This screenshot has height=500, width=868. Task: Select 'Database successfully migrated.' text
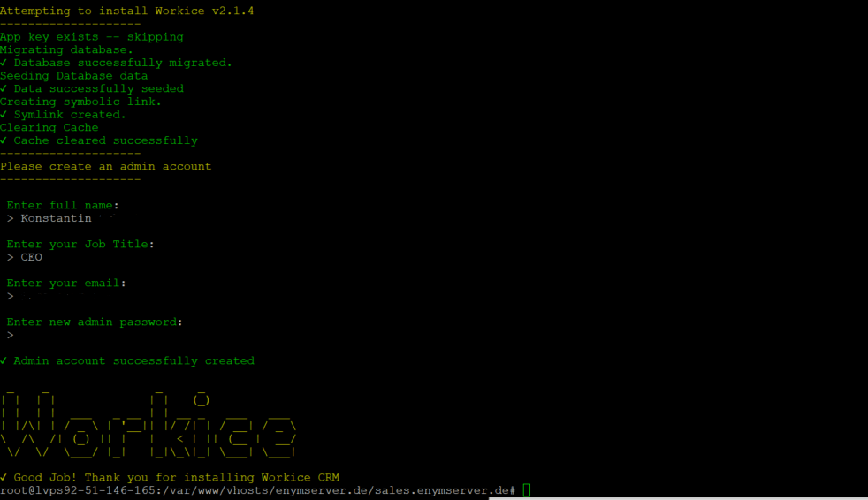coord(123,63)
